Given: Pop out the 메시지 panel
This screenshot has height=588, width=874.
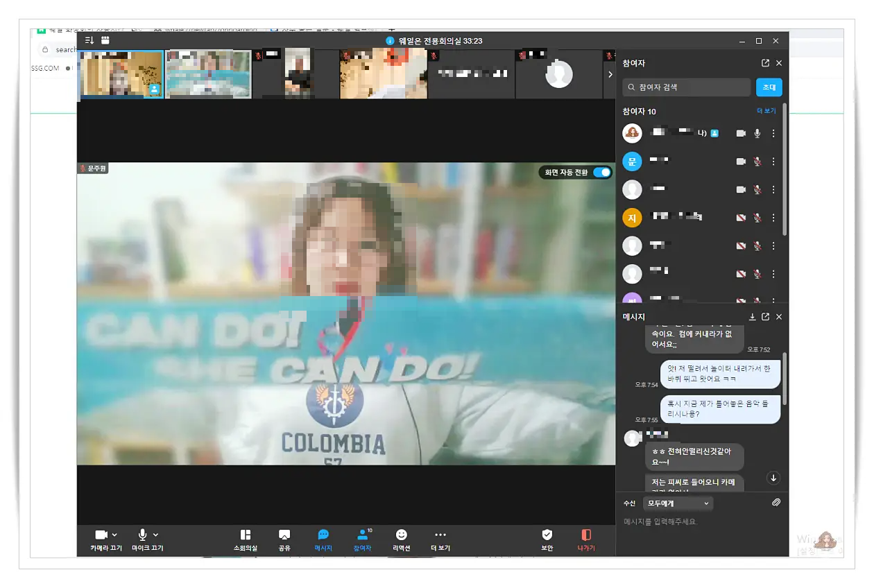Looking at the screenshot, I should coord(765,317).
